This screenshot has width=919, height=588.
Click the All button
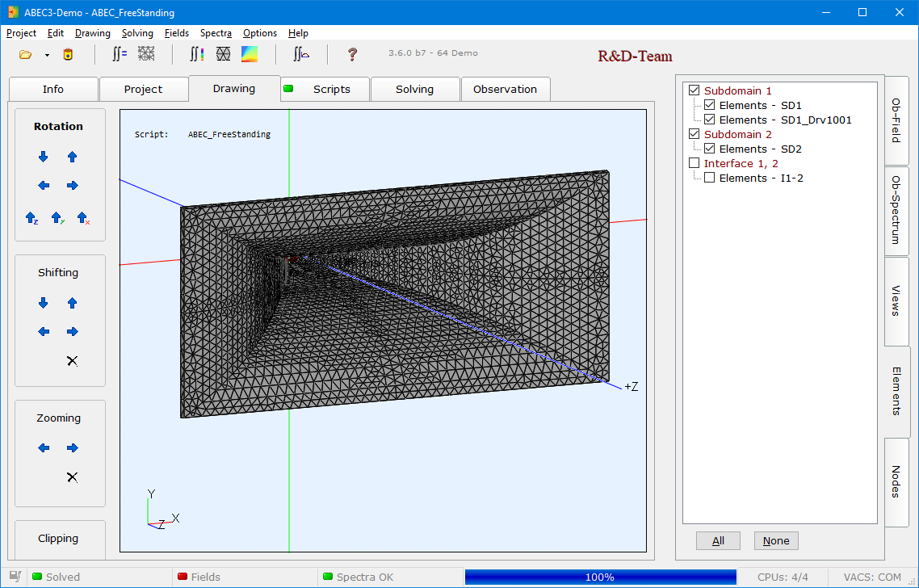click(718, 540)
